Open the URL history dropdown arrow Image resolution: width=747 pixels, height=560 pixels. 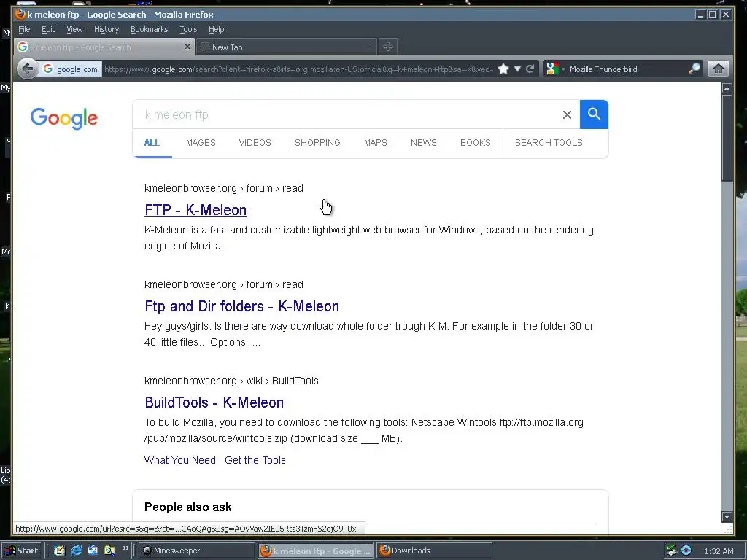[517, 69]
